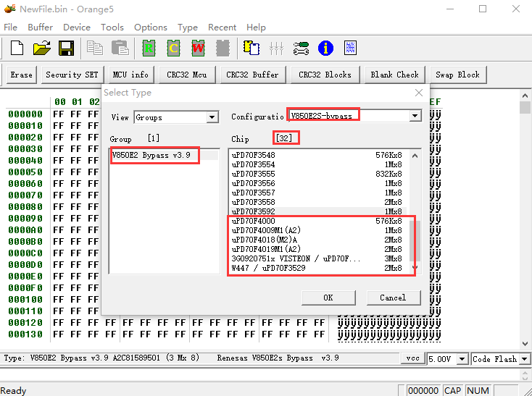The image size is (532, 396).
Task: Select chip uPD70F4009M1(A2)
Action: (x=318, y=230)
